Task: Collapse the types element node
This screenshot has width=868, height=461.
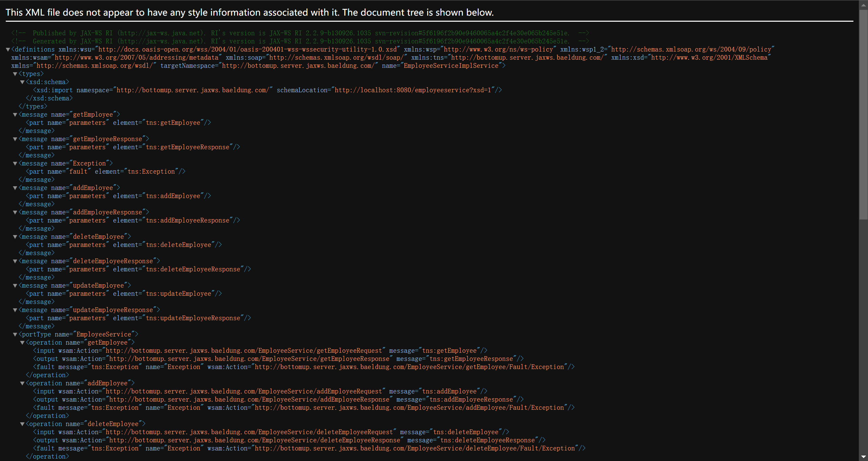Action: pyautogui.click(x=15, y=74)
